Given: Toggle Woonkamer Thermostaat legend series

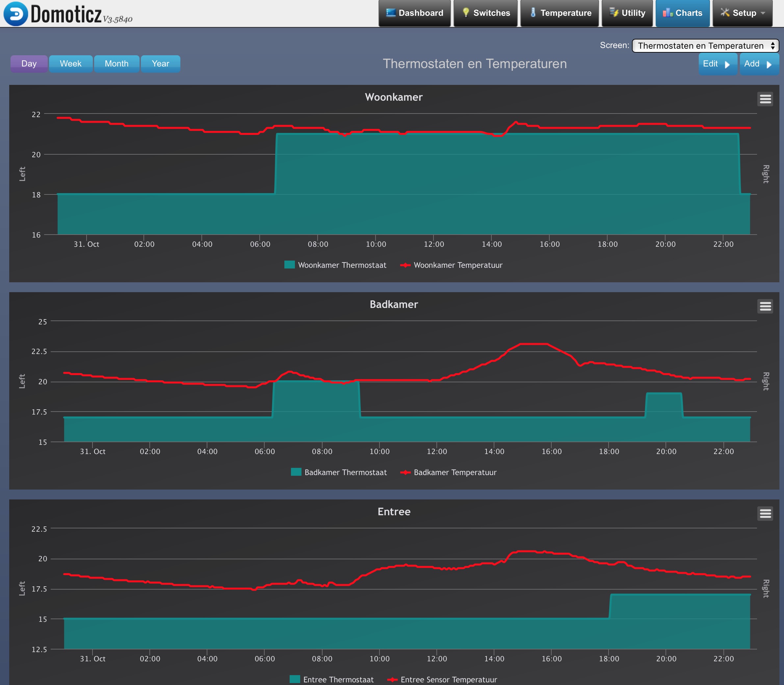Looking at the screenshot, I should [335, 265].
